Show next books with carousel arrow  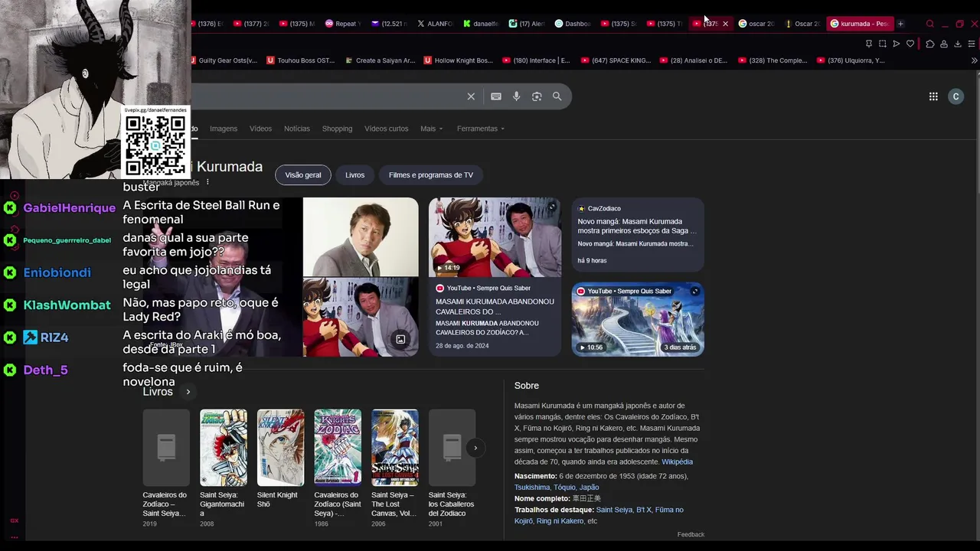pos(475,448)
